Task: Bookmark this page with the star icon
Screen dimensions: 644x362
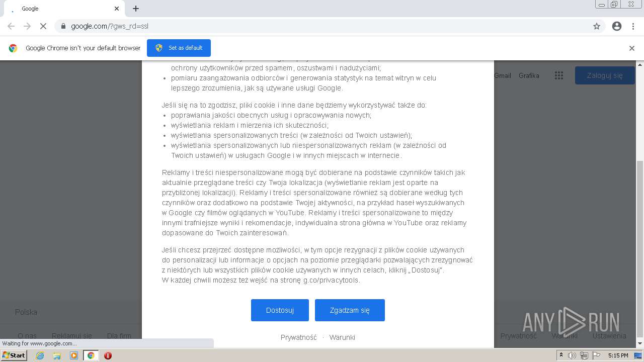Action: 597,26
